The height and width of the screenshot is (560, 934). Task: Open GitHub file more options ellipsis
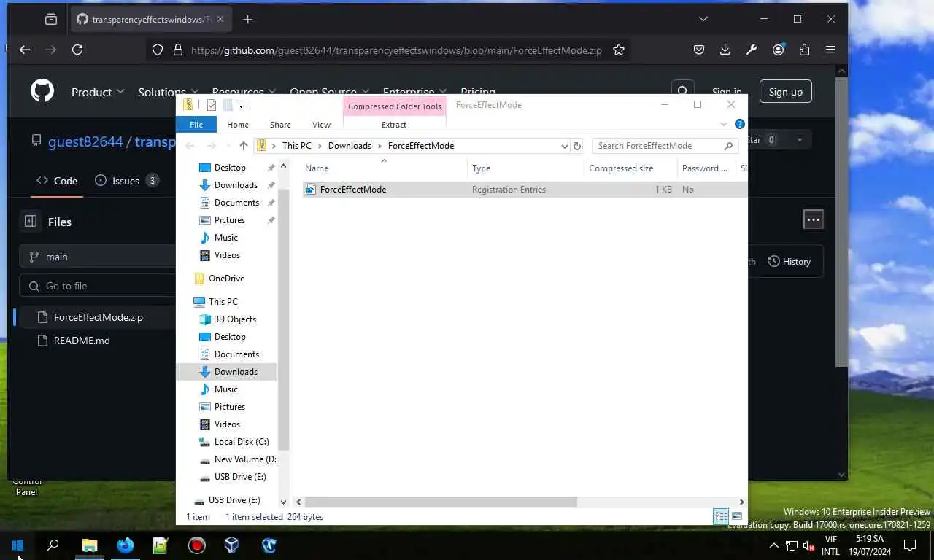pos(813,219)
